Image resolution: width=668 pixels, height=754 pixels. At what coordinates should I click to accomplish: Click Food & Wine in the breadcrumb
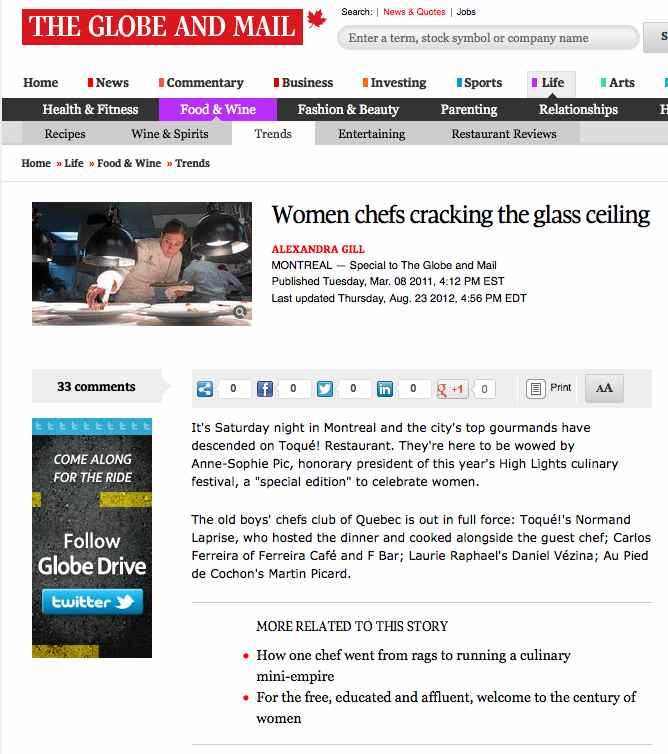tap(129, 163)
